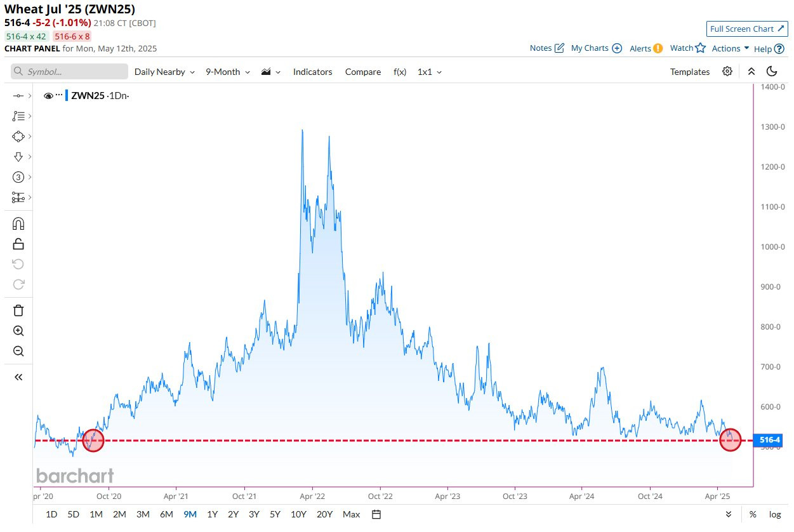Choose the shapes drawing tool
This screenshot has width=794, height=532.
tap(18, 136)
